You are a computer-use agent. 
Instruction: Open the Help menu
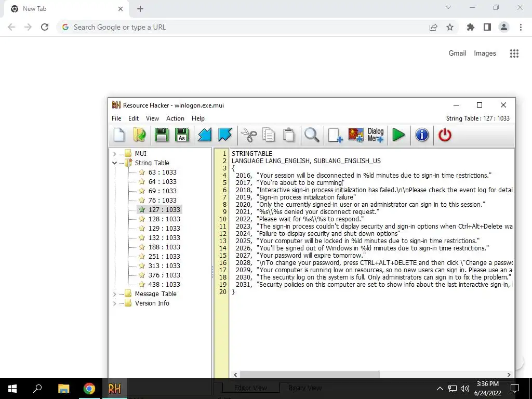(198, 118)
